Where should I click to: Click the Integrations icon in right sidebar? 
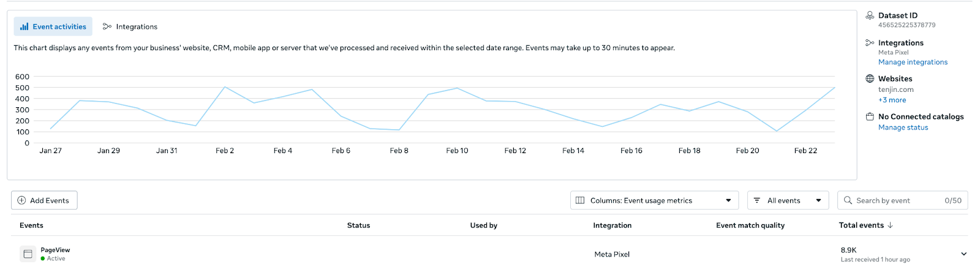[x=870, y=43]
